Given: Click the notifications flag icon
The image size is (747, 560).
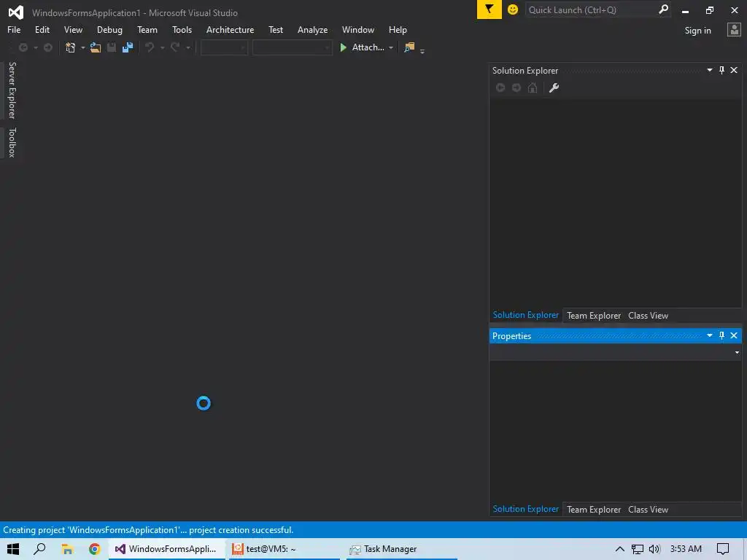Looking at the screenshot, I should (x=489, y=9).
